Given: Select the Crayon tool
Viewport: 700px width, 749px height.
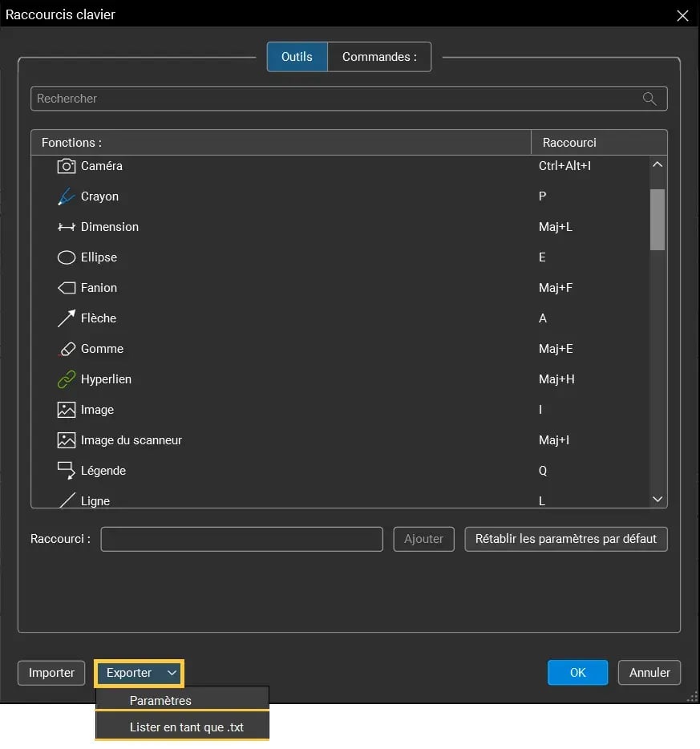Looking at the screenshot, I should (x=99, y=196).
